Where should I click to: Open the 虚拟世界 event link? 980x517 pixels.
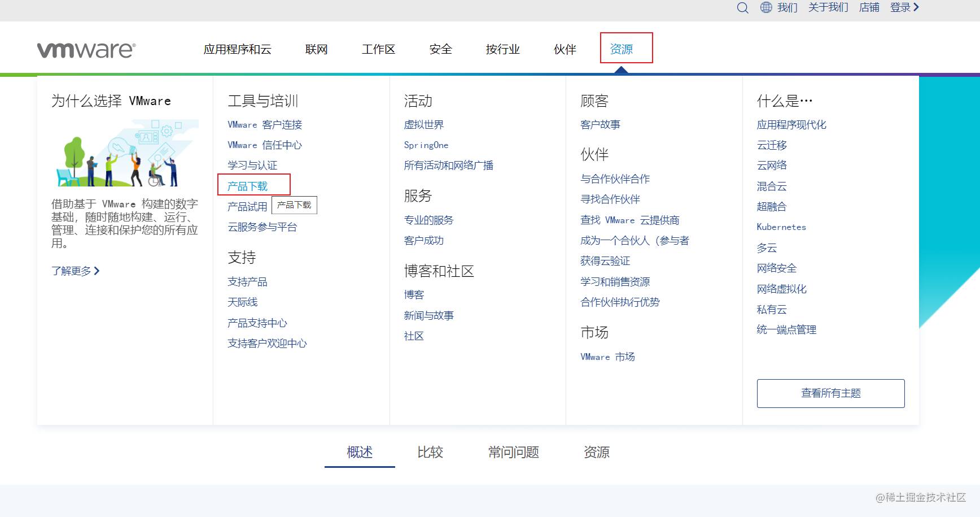tap(424, 125)
